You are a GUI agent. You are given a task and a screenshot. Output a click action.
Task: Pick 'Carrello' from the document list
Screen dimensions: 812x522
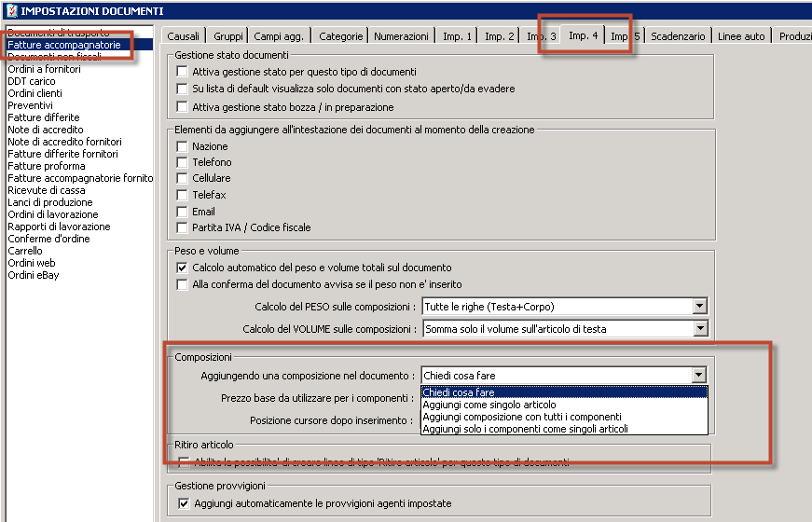click(80, 251)
